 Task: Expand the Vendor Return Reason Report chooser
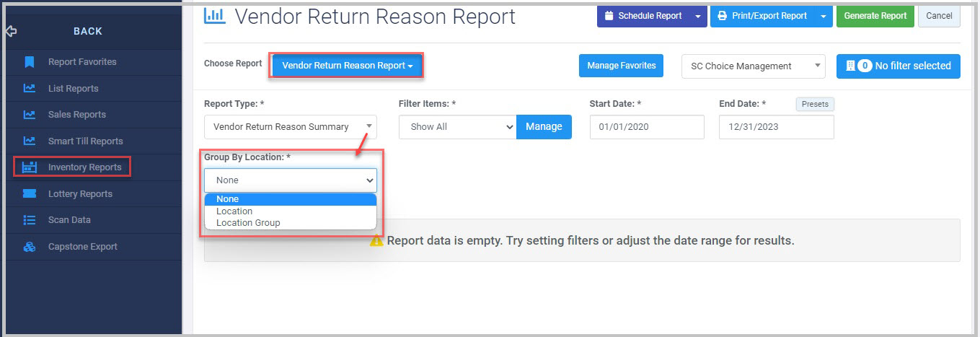coord(347,66)
